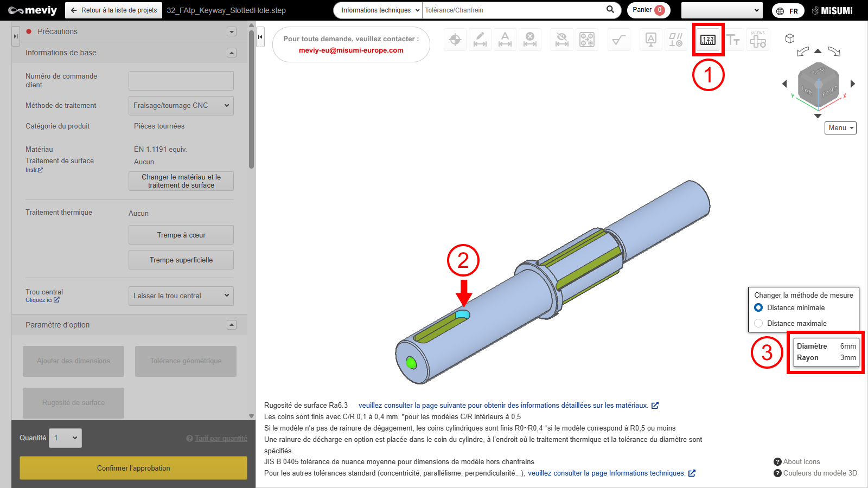This screenshot has width=868, height=488.
Task: Open the FR language selector
Action: 788,11
